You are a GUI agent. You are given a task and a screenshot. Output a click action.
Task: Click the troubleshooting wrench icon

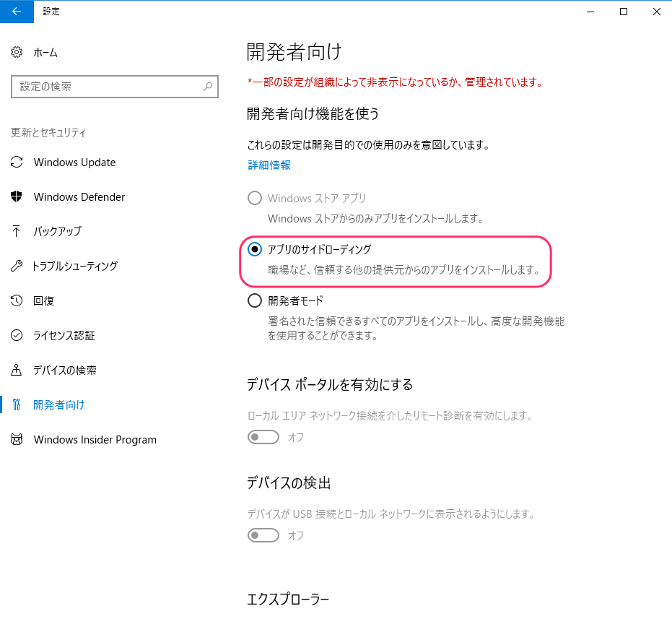pos(17,267)
